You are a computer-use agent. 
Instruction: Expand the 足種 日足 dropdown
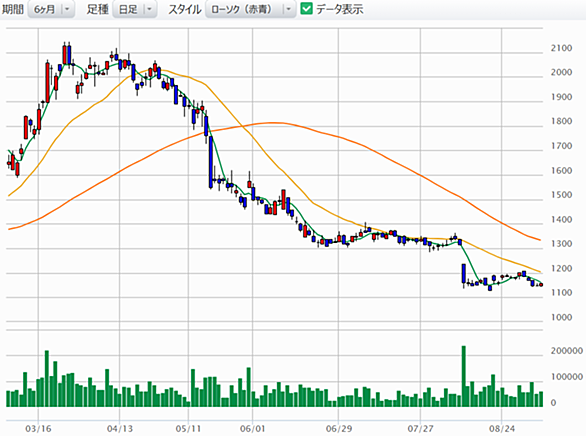[x=135, y=9]
